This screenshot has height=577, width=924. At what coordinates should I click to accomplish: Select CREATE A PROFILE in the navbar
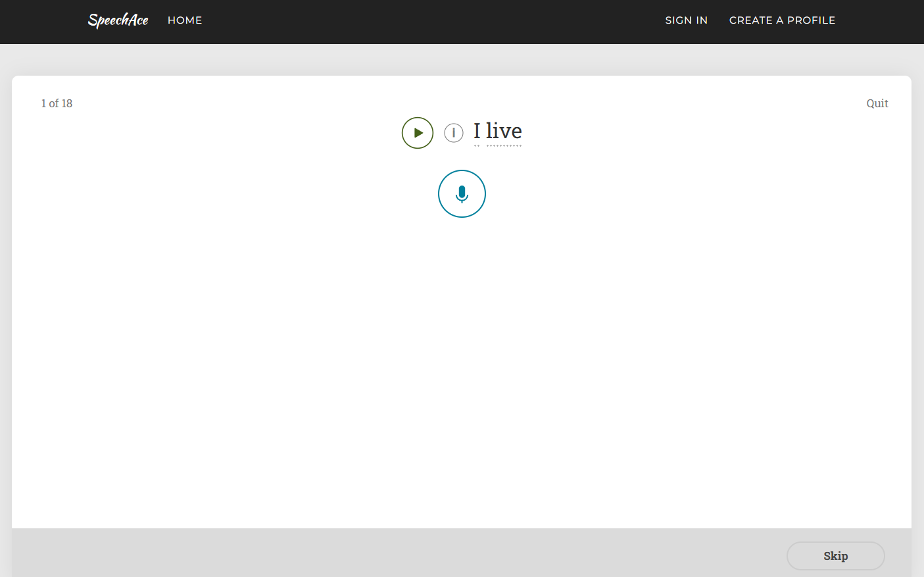pyautogui.click(x=782, y=20)
